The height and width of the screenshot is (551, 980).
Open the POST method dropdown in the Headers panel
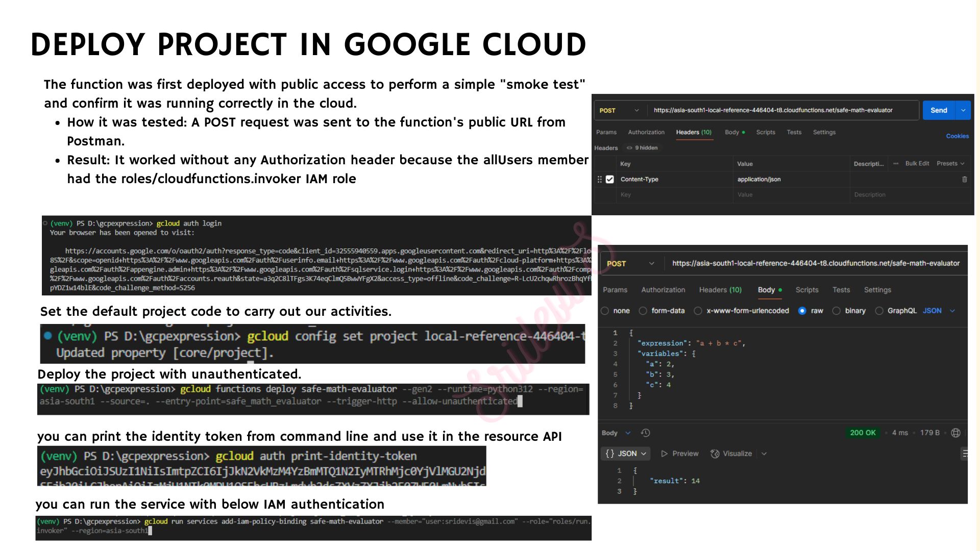620,110
